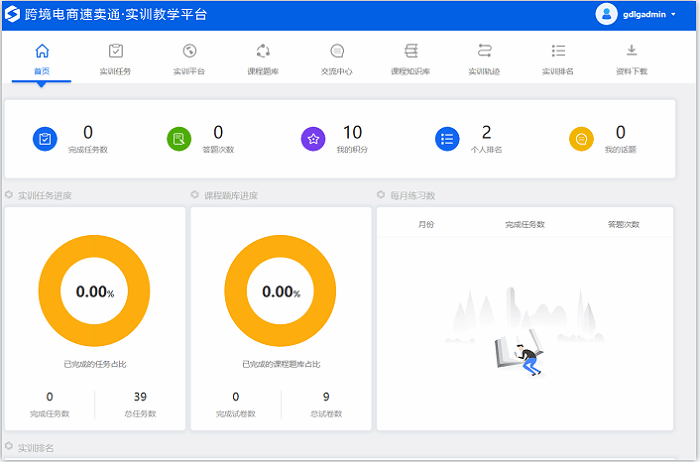Click blue 完成任务数 clipboard icon
This screenshot has width=700, height=462.
45,139
